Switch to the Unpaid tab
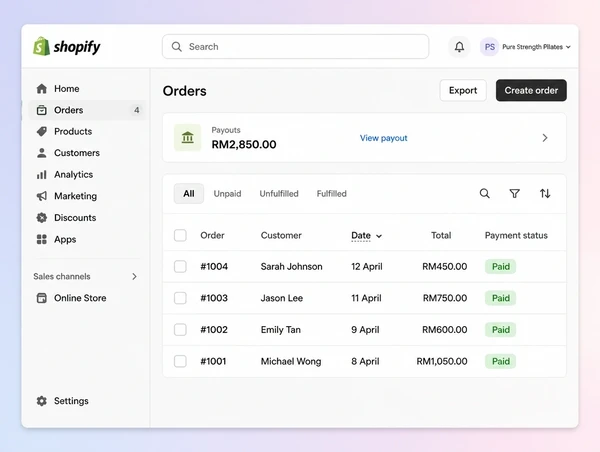Image resolution: width=600 pixels, height=452 pixels. pos(227,194)
